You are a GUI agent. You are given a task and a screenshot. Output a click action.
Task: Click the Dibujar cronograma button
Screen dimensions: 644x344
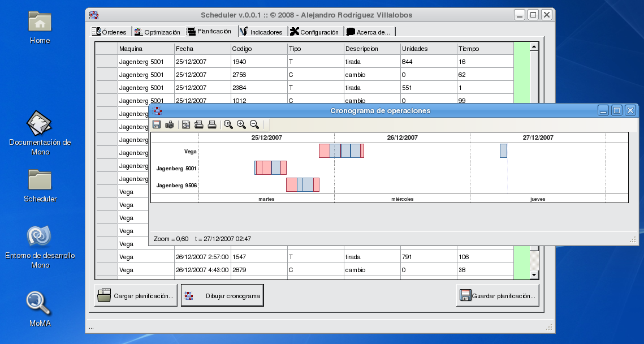coord(222,296)
